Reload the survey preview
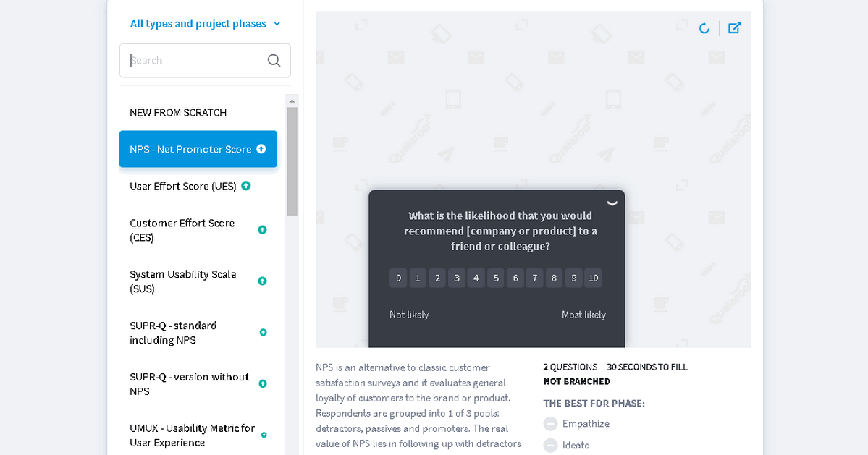The width and height of the screenshot is (868, 455). [704, 28]
